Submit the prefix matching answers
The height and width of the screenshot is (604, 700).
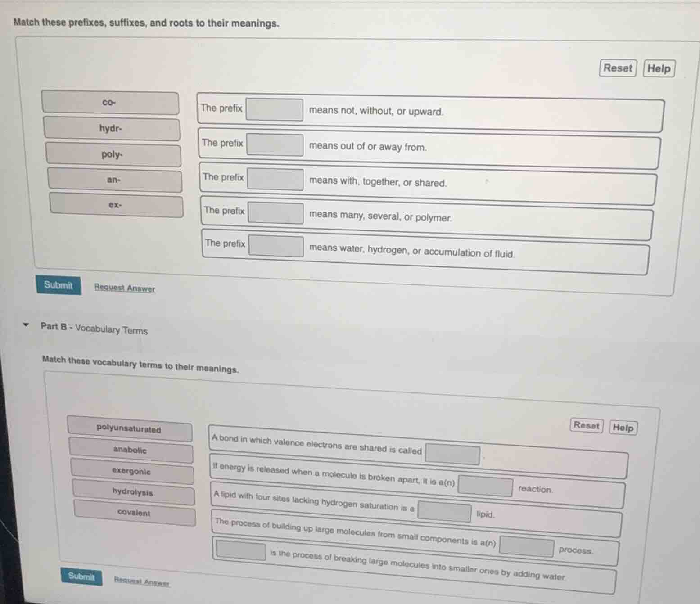pos(59,285)
